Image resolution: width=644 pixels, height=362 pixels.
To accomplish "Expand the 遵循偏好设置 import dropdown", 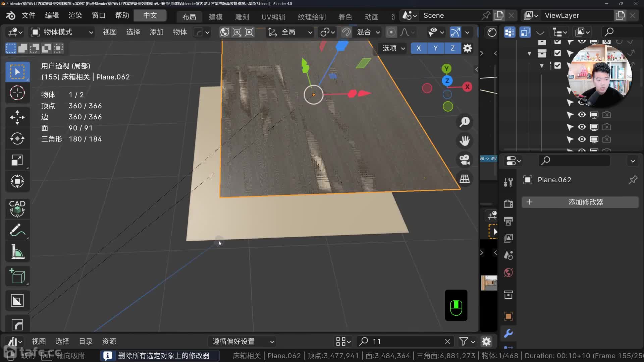I will (243, 341).
